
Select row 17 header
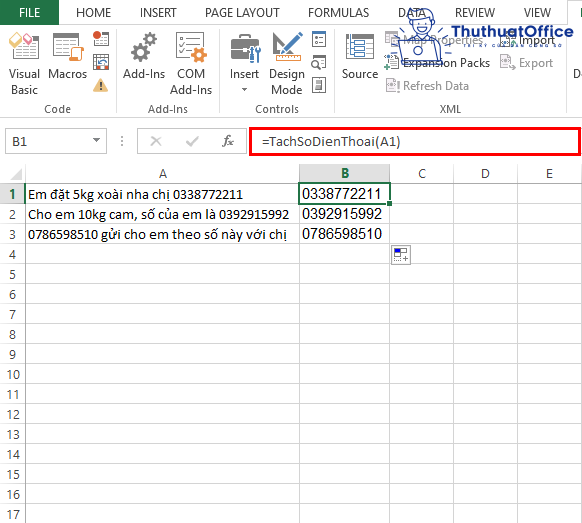[13, 514]
